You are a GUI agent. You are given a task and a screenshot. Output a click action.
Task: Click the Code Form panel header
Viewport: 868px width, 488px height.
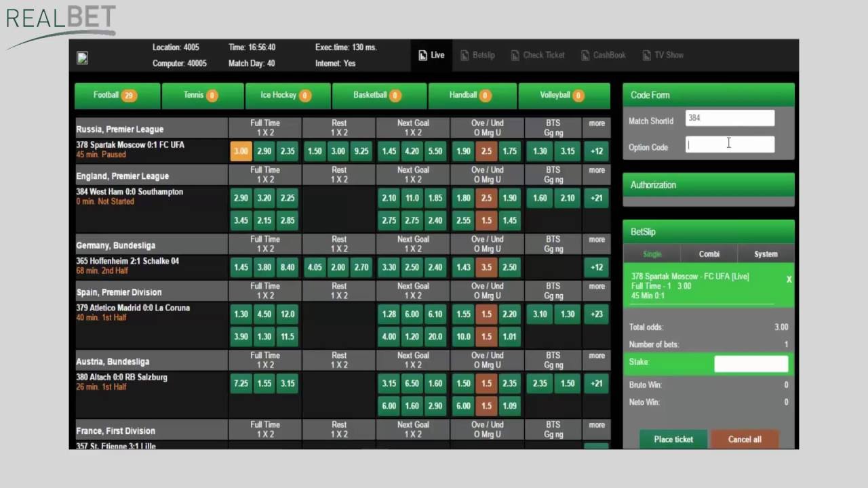click(709, 95)
